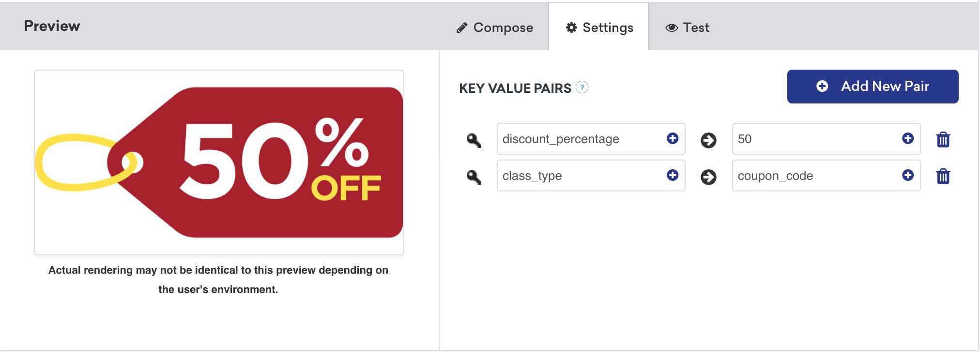The height and width of the screenshot is (352, 980).
Task: Click plus icon inside coupon_code value field
Action: coord(908,175)
